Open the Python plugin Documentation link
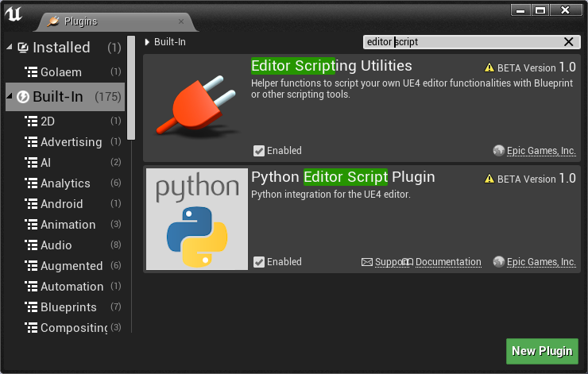Screen dimensions: 588x374 (x=448, y=261)
